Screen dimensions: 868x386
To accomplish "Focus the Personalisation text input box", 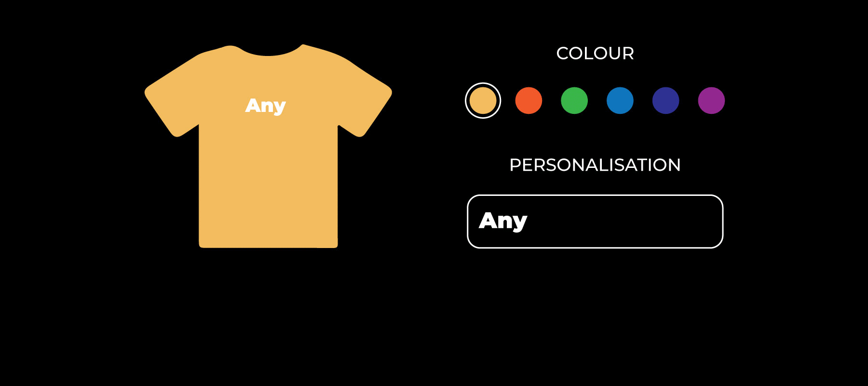I will click(595, 221).
